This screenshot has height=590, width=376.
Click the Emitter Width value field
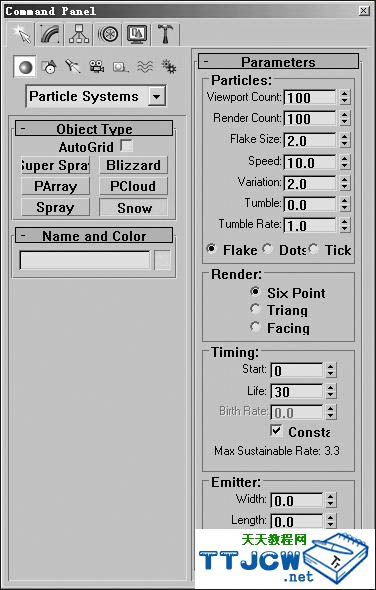pyautogui.click(x=297, y=501)
